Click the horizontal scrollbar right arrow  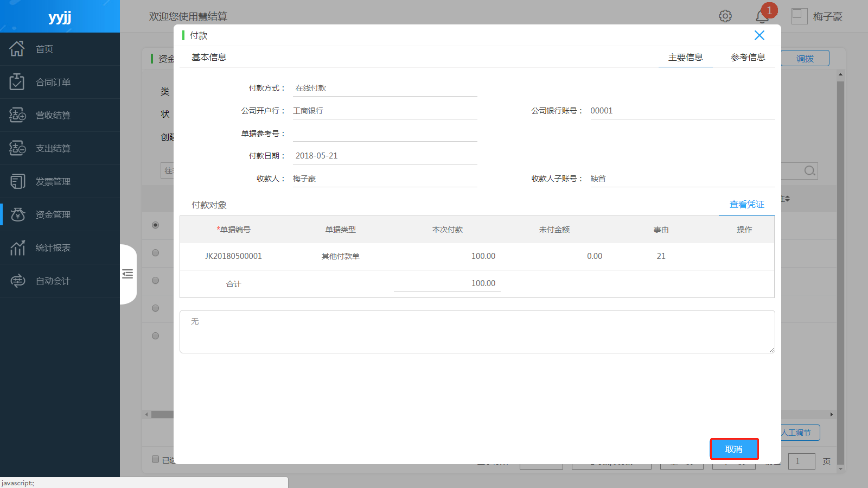[x=831, y=414]
